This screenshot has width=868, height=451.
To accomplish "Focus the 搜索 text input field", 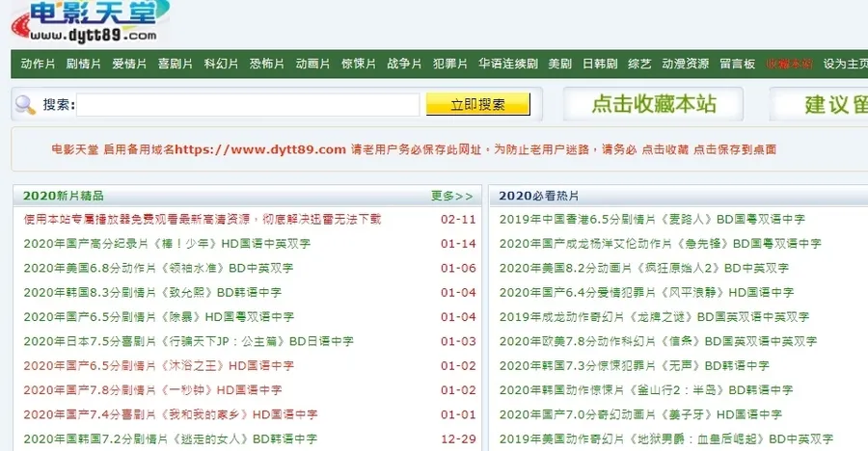I will (248, 105).
